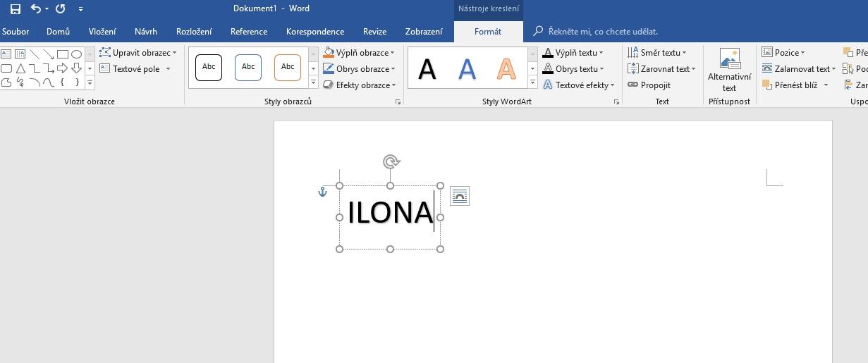Undo the last action
Image resolution: width=868 pixels, height=363 pixels.
point(35,9)
